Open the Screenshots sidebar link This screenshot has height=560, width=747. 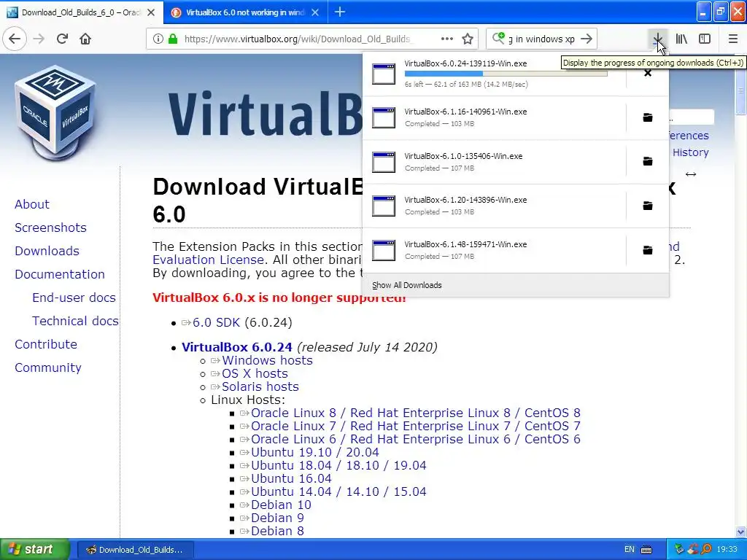pos(50,227)
